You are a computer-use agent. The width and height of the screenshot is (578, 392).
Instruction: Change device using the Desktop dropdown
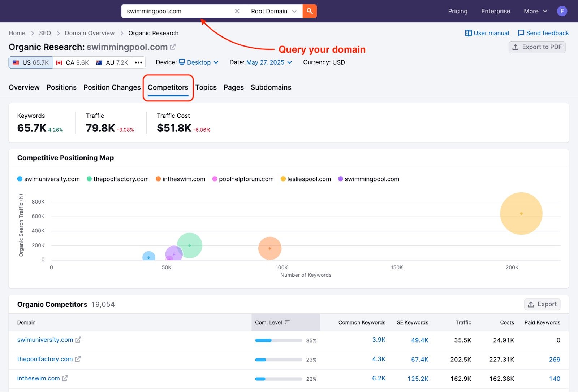198,62
